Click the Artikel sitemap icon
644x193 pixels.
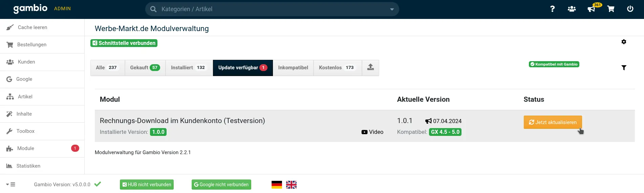[x=10, y=97]
